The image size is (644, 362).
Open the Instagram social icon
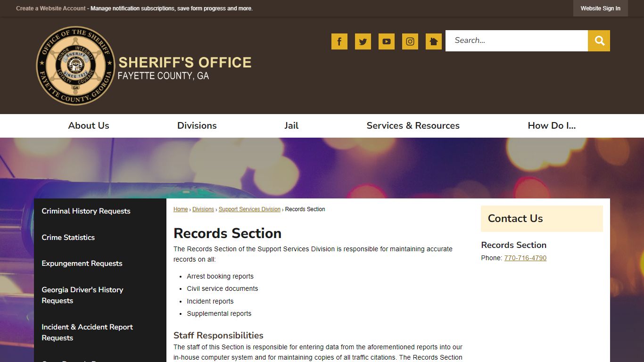(410, 41)
